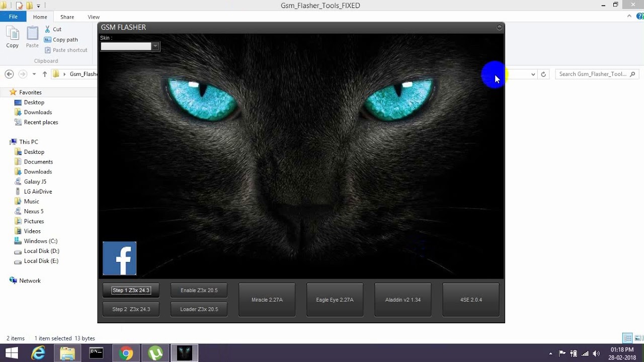
Task: Open Aladdin v2 1.34
Action: pyautogui.click(x=403, y=300)
